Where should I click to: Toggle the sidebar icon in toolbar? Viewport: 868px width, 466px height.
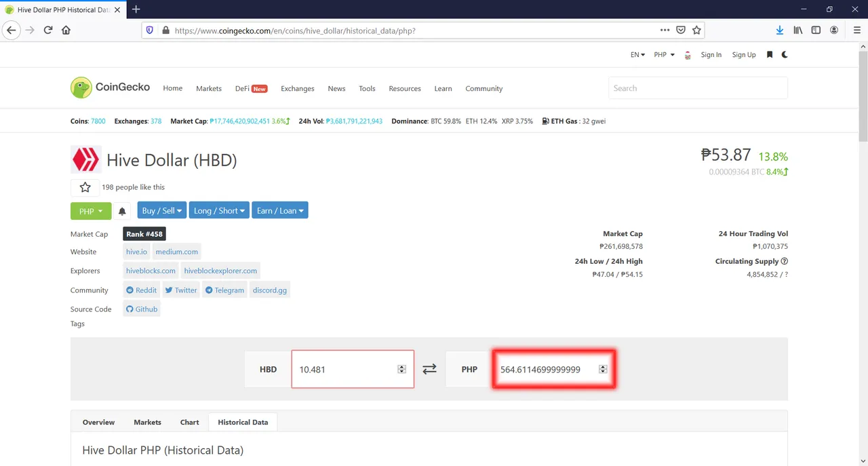pos(816,30)
